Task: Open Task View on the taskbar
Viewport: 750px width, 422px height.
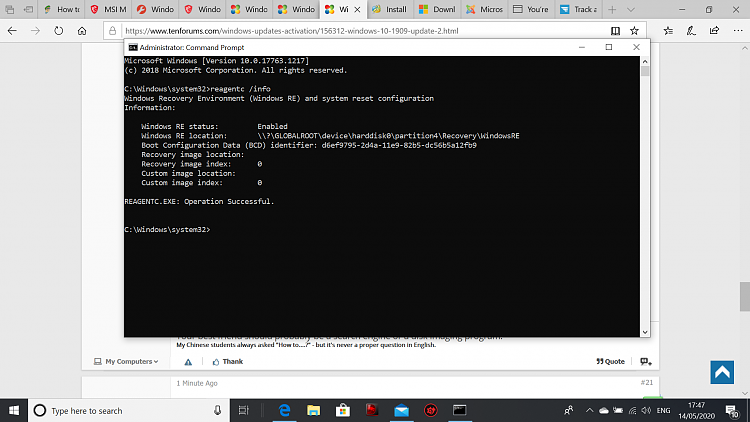Action: [243, 411]
